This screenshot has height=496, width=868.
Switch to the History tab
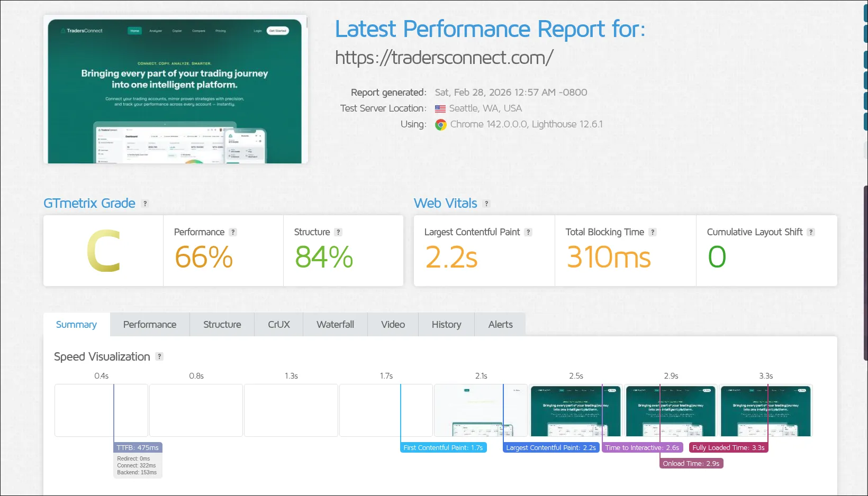[446, 324]
